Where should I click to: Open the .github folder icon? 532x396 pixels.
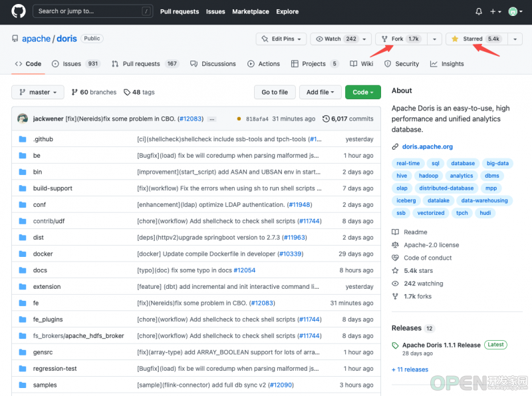click(x=23, y=139)
